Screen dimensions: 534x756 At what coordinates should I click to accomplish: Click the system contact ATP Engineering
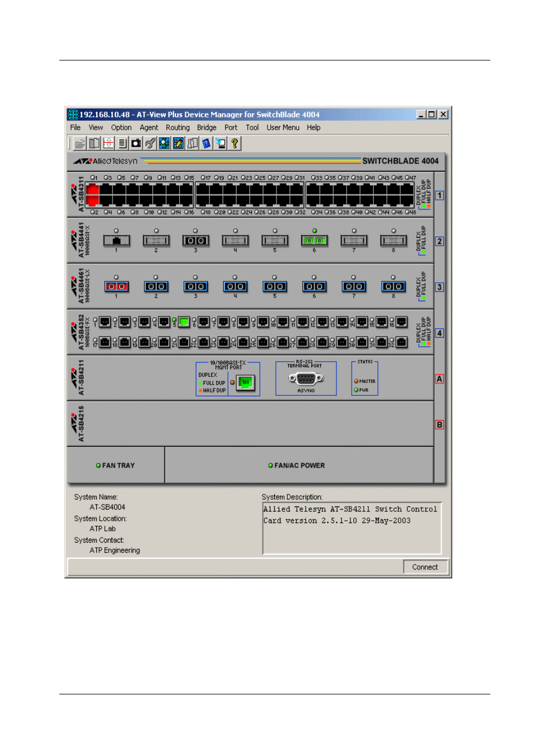click(x=115, y=550)
